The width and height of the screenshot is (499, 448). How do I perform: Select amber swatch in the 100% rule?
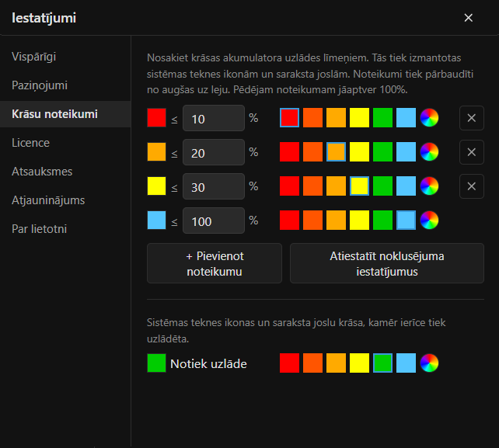click(336, 220)
